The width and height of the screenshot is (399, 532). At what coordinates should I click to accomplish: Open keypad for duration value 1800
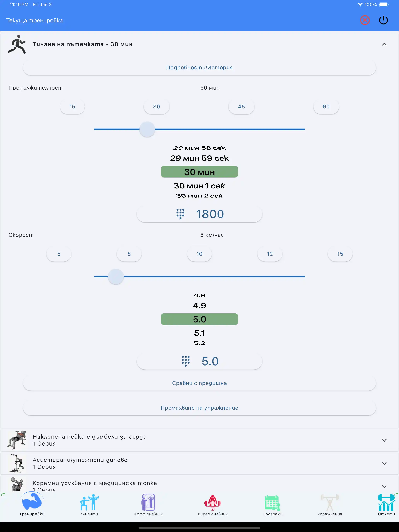tap(199, 214)
